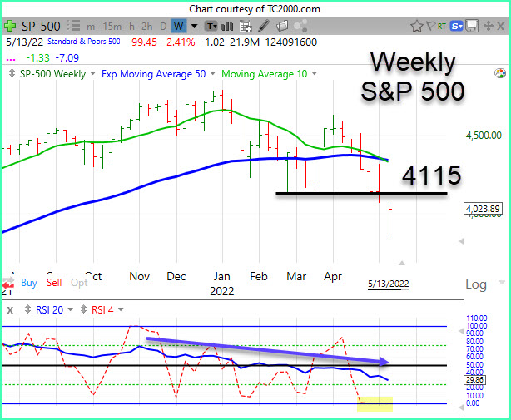Switch to the Daily D timeframe
This screenshot has height=420, width=511.
point(163,27)
